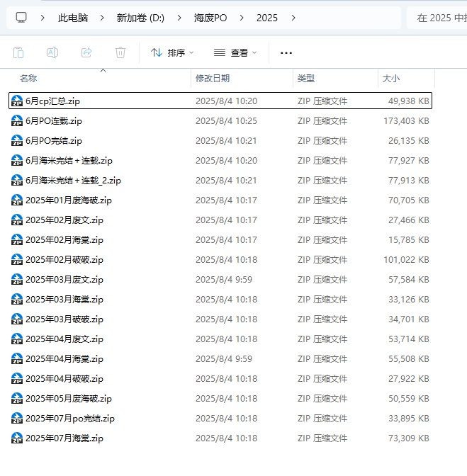Open the 查看 view dropdown
The height and width of the screenshot is (476, 467).
click(235, 52)
